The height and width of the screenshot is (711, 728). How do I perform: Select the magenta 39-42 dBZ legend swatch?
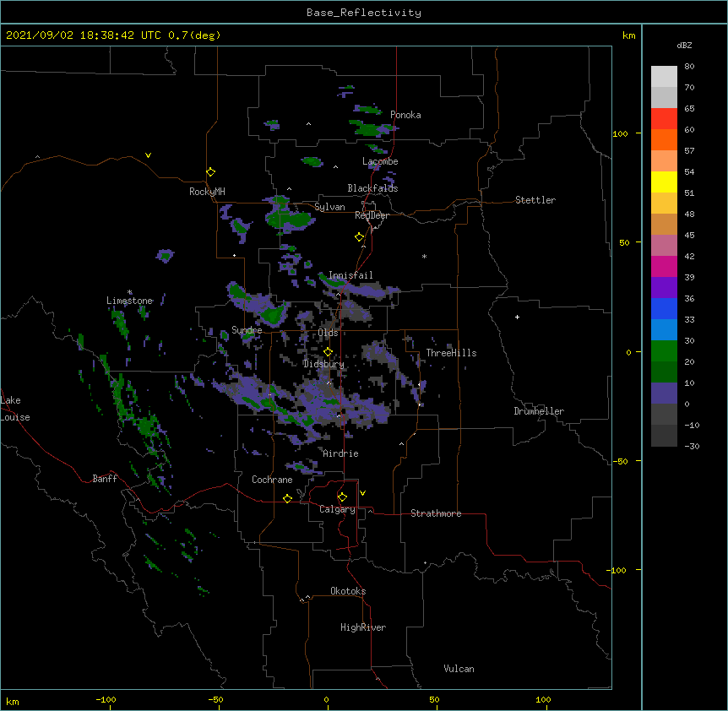664,267
